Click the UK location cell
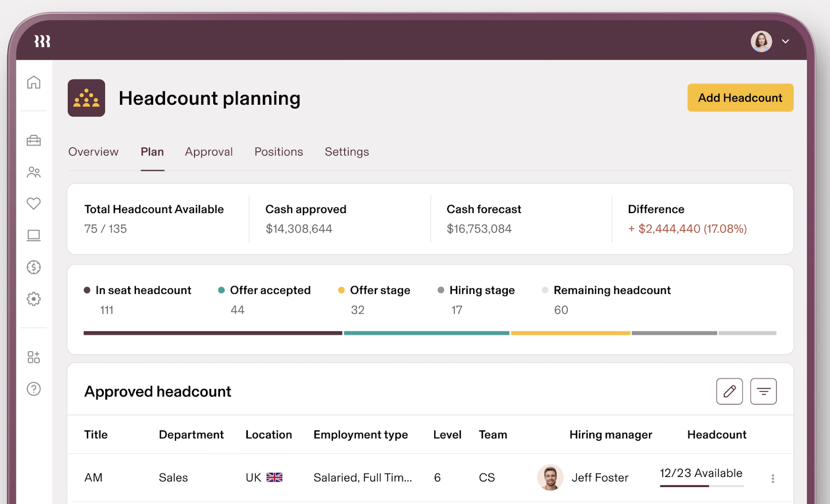Screen dimensions: 830x504 264,478
